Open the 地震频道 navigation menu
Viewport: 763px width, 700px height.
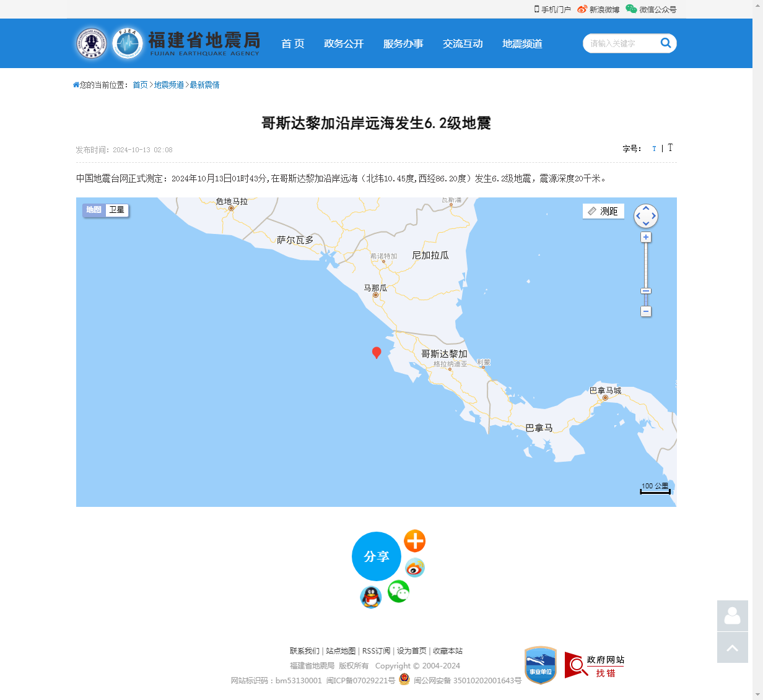tap(522, 43)
